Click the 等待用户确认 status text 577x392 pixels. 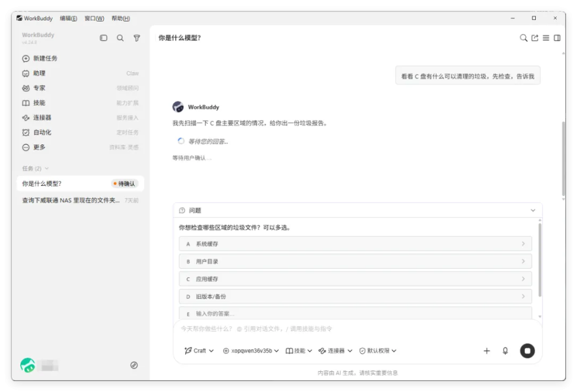[x=192, y=158]
